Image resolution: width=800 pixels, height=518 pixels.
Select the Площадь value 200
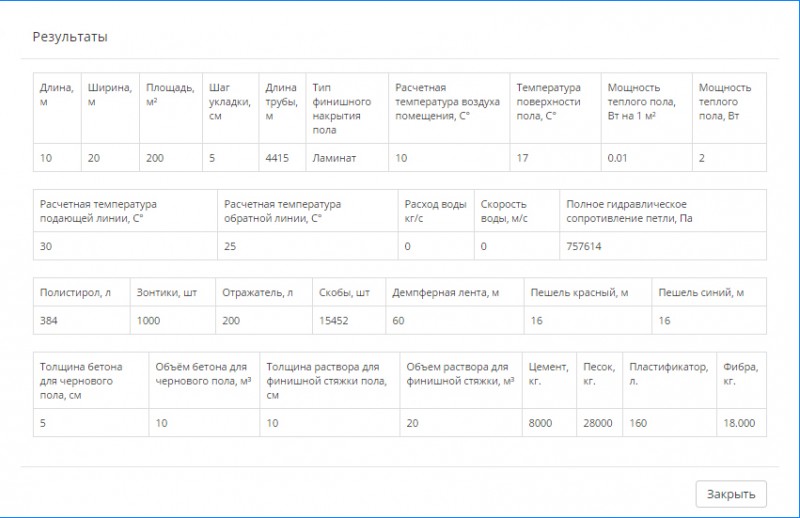tap(155, 158)
